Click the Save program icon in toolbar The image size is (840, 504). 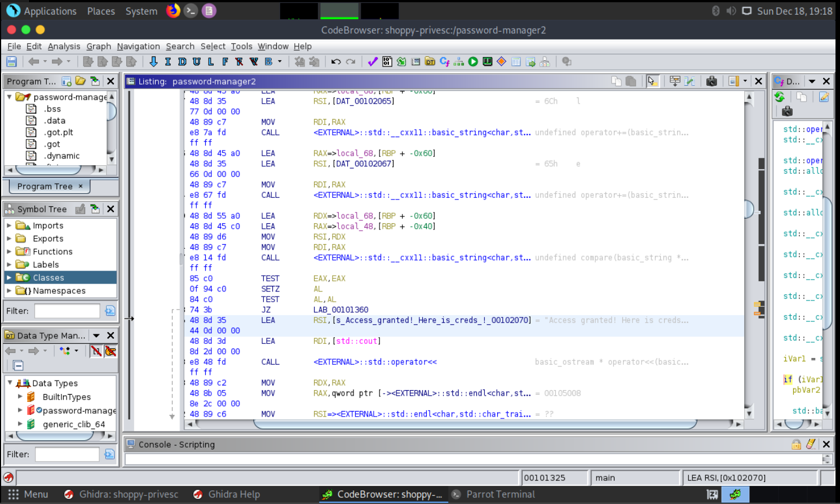(11, 61)
